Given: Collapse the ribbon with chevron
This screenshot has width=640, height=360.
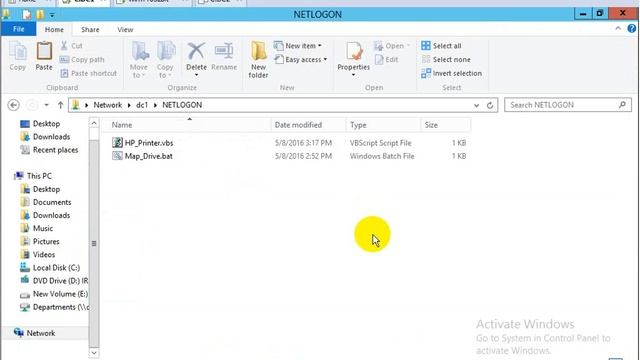Looking at the screenshot, I should (618, 29).
